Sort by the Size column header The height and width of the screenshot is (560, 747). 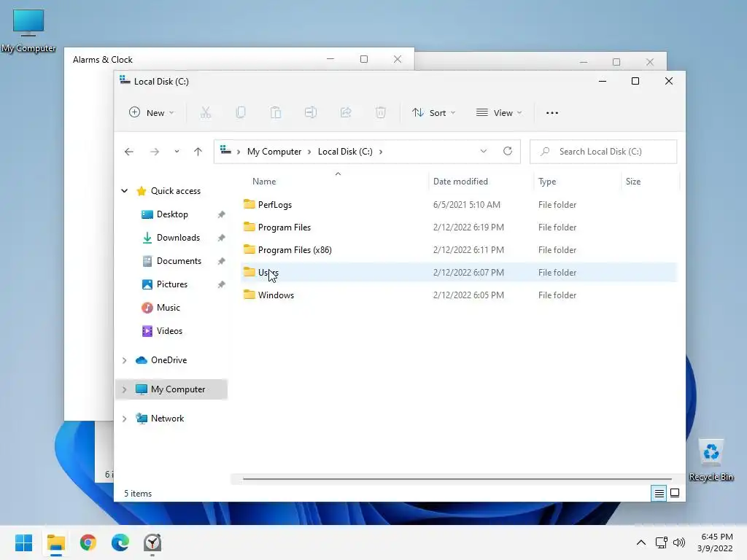(x=632, y=182)
